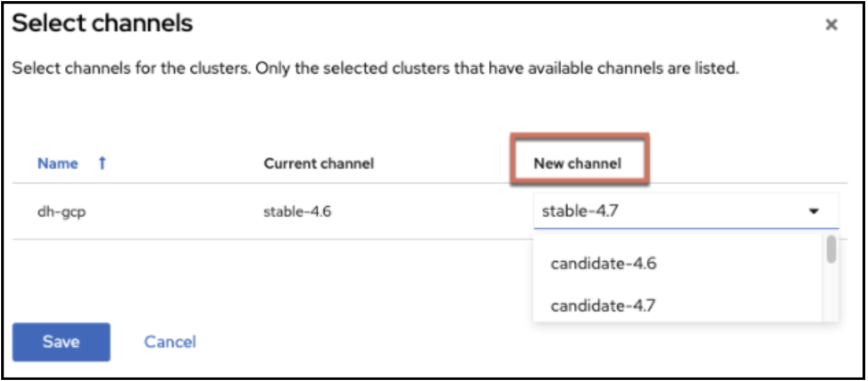Choose candidate-4.6 from the channel list
The image size is (868, 381).
(603, 264)
